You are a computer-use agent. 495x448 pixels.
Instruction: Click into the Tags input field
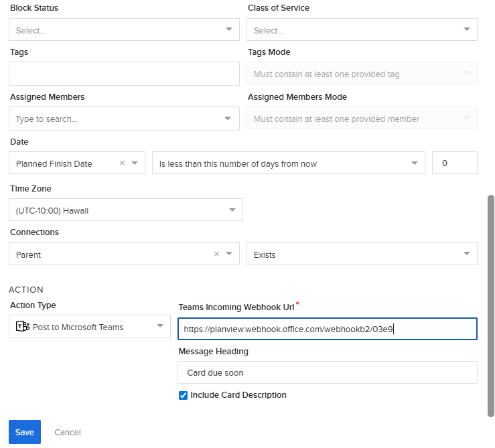(x=124, y=74)
